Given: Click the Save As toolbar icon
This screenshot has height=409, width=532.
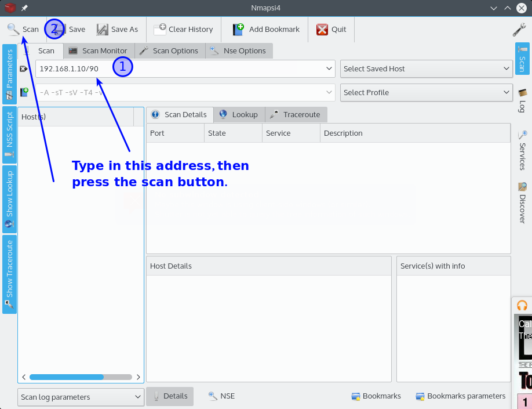Looking at the screenshot, I should tap(102, 30).
